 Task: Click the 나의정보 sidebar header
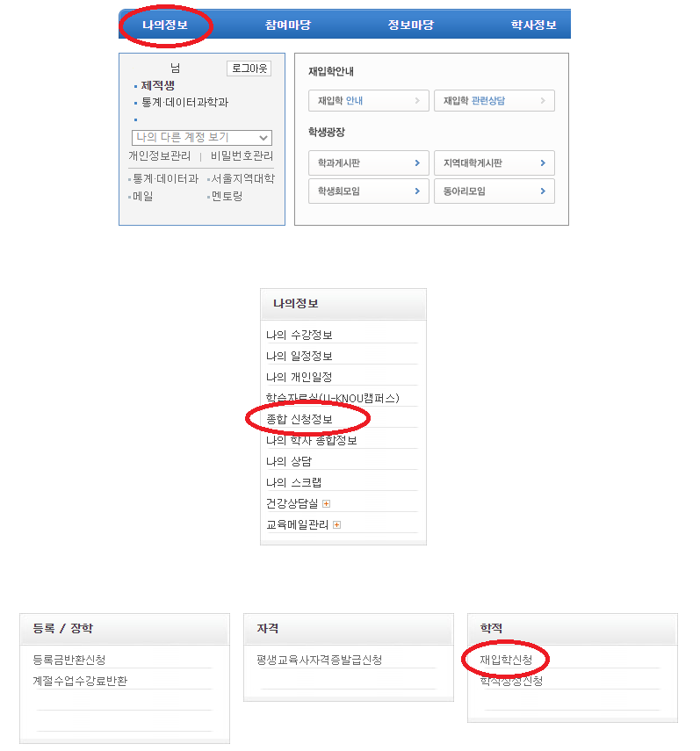(x=343, y=304)
